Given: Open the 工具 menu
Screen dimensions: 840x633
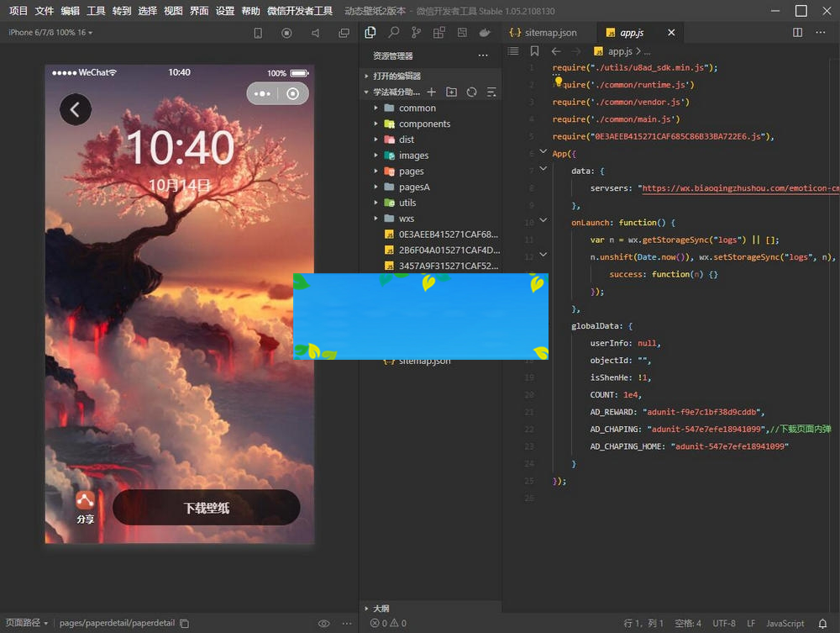Looking at the screenshot, I should coord(97,11).
